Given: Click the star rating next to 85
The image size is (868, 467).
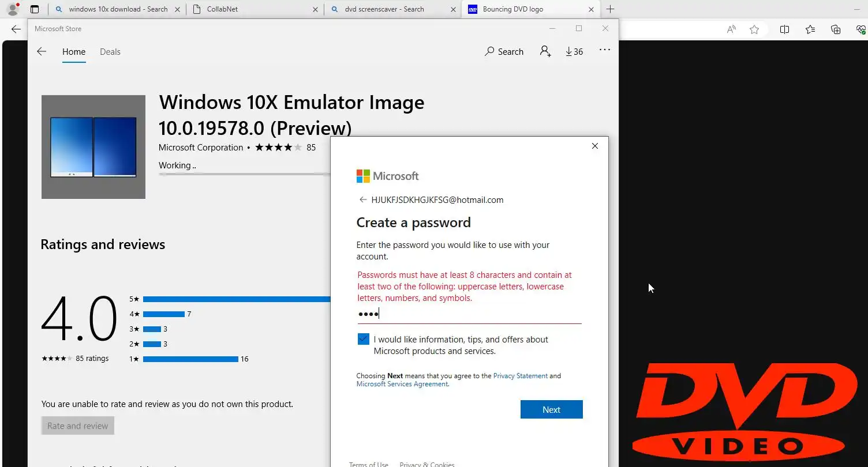Looking at the screenshot, I should click(x=278, y=147).
